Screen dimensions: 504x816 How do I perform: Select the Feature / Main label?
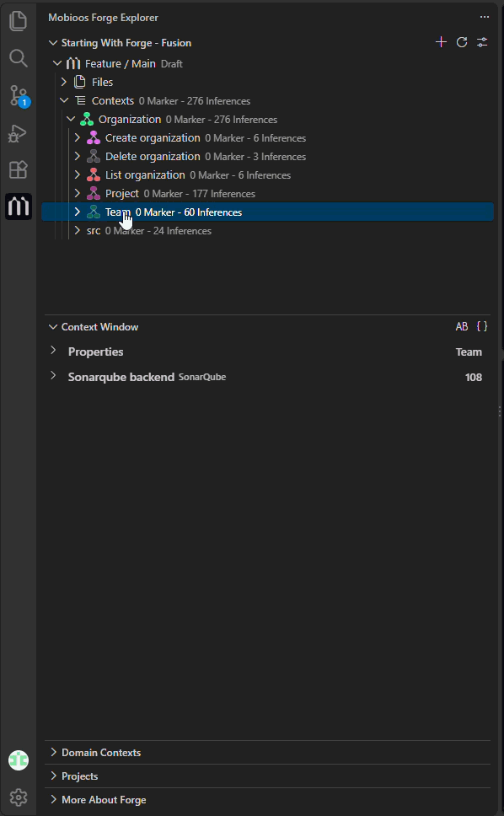(x=121, y=63)
